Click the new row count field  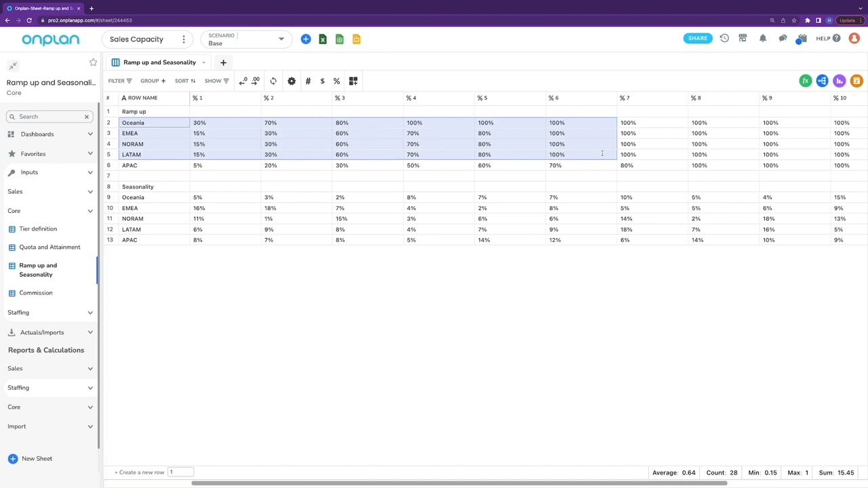pyautogui.click(x=180, y=472)
